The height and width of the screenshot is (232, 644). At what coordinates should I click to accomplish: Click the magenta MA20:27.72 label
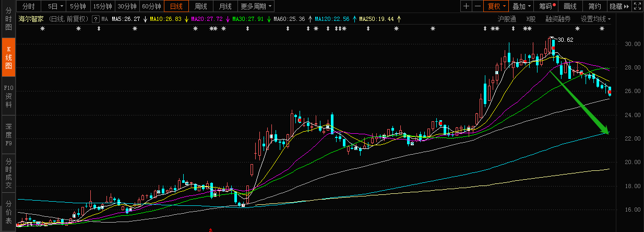(x=207, y=19)
